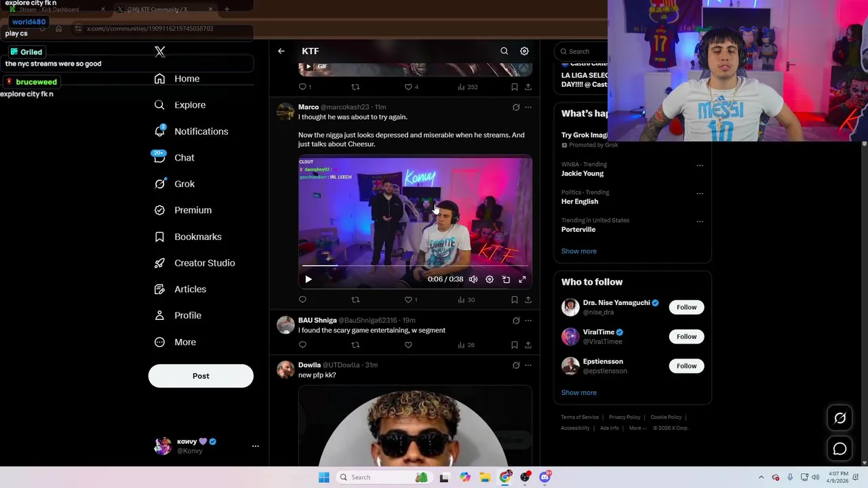868x488 pixels.
Task: Click the X logo icon
Action: pos(160,52)
